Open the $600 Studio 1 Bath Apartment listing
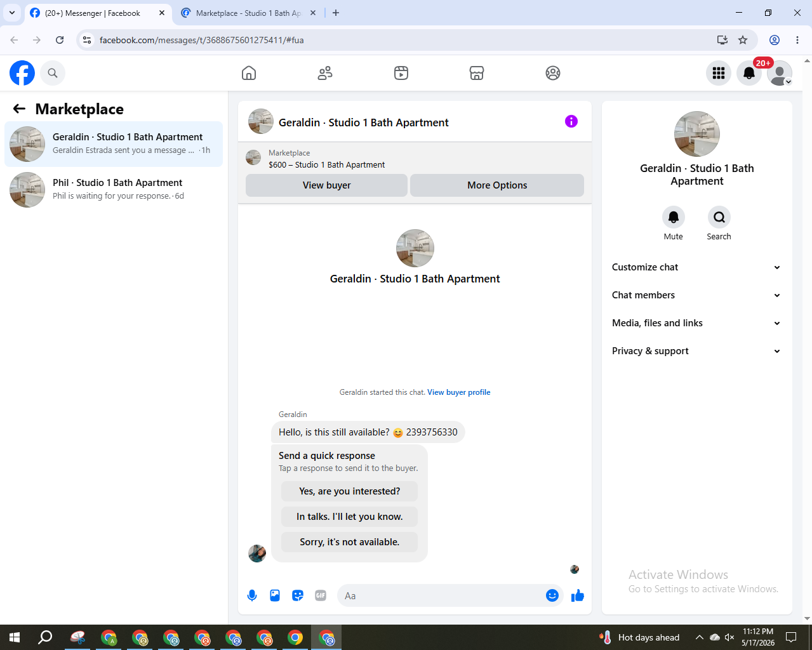The image size is (812, 650). tap(326, 164)
